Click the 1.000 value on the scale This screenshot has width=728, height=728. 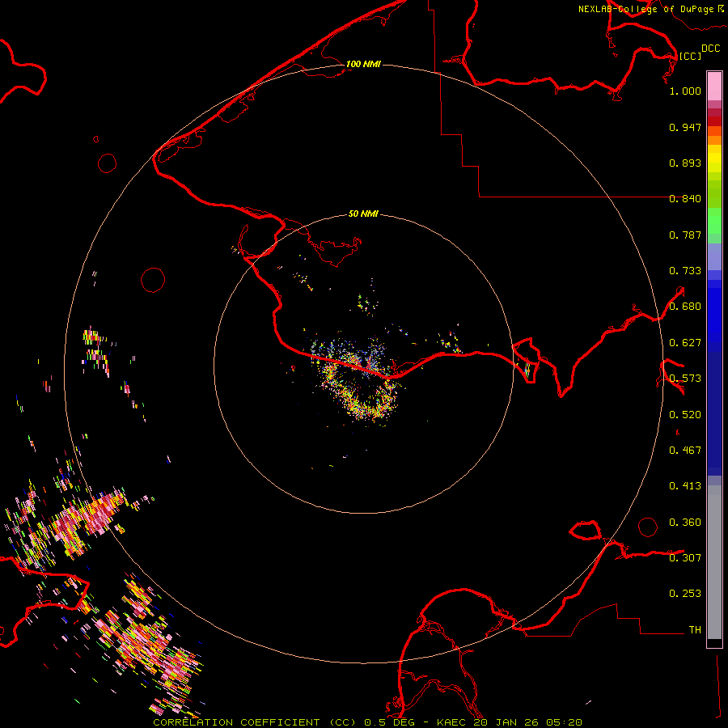click(685, 91)
